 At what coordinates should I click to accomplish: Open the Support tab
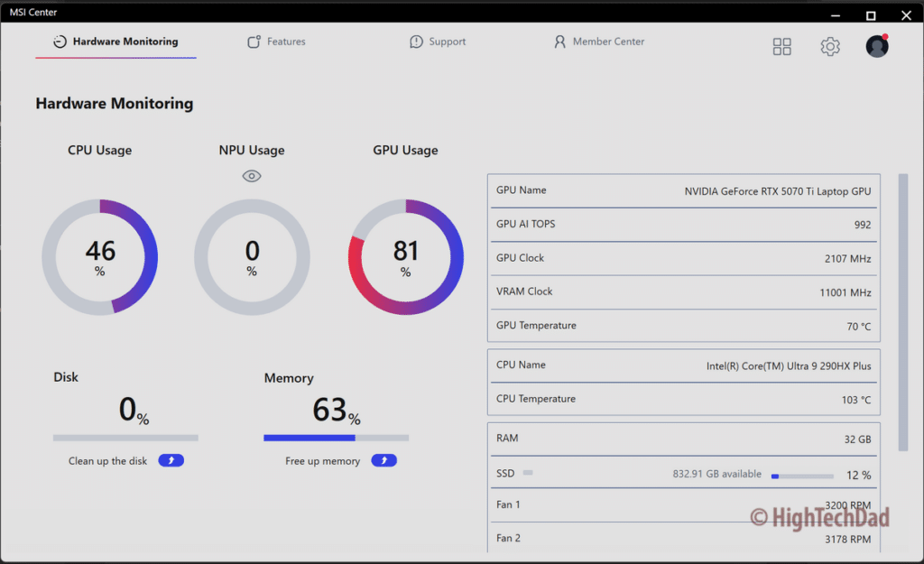(x=438, y=42)
